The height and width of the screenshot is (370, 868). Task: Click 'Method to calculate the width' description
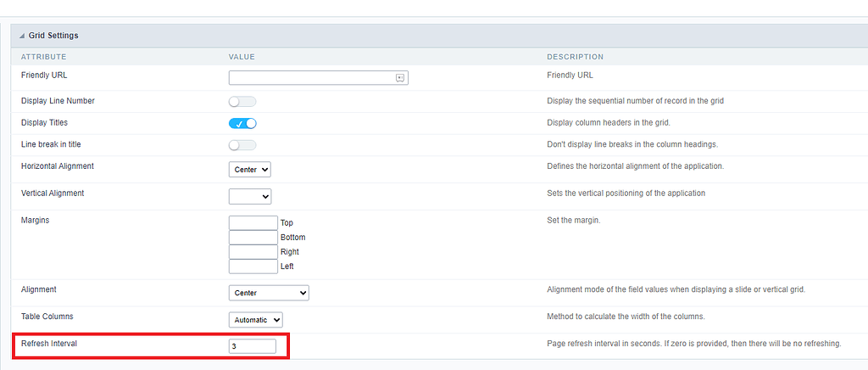(626, 317)
